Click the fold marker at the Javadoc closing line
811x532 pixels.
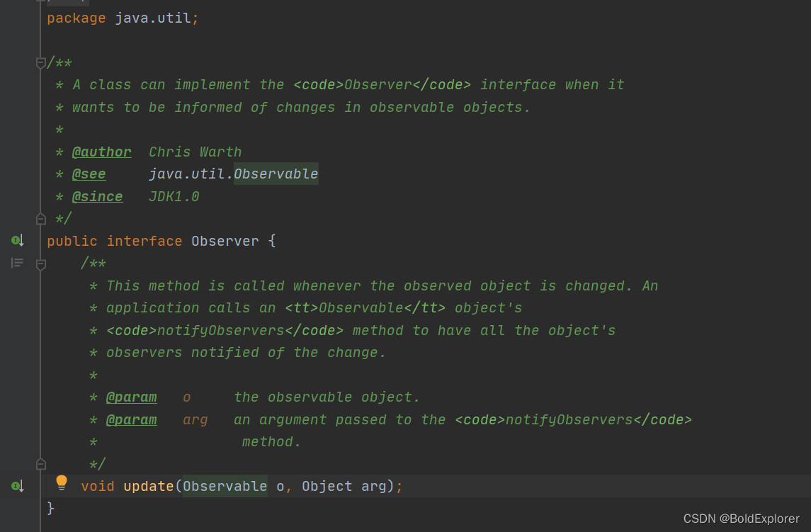point(40,218)
